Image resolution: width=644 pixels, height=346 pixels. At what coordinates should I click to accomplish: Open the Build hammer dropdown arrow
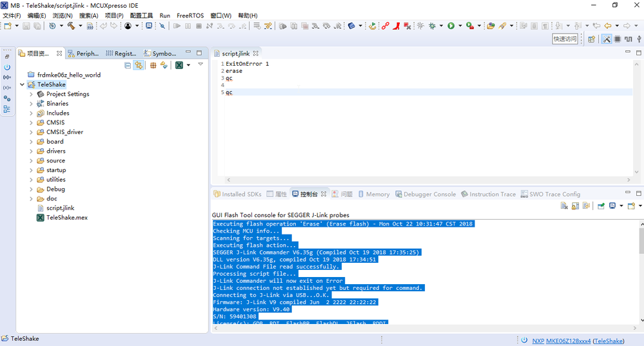coord(80,26)
